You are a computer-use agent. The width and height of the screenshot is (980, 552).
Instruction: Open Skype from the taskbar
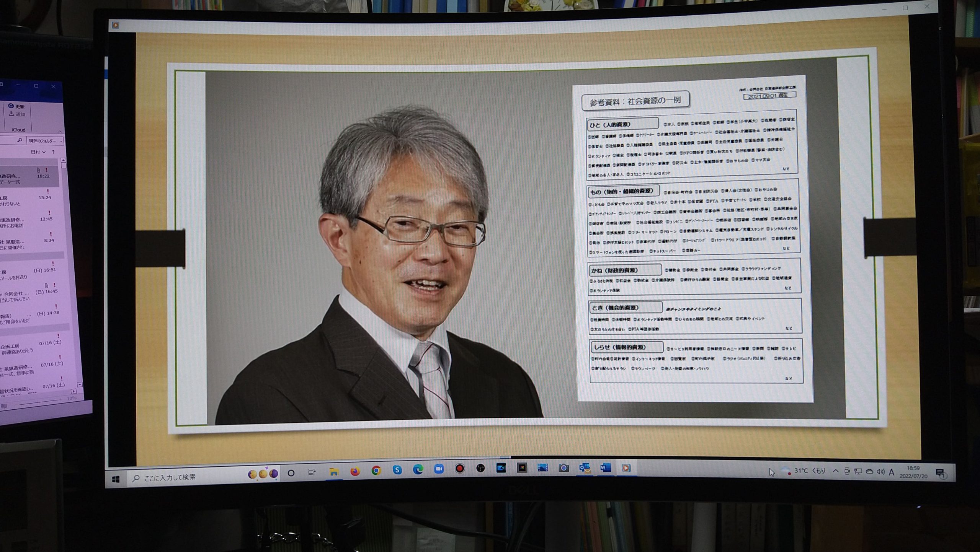point(397,470)
